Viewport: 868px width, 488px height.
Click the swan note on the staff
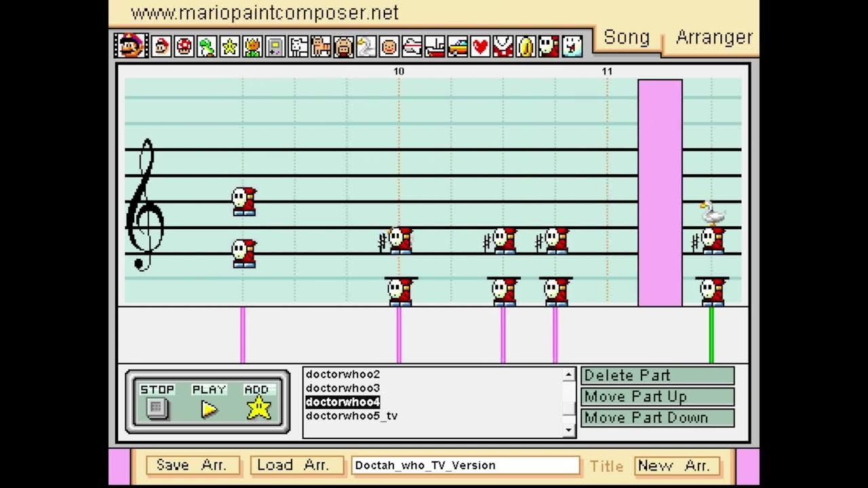point(712,213)
